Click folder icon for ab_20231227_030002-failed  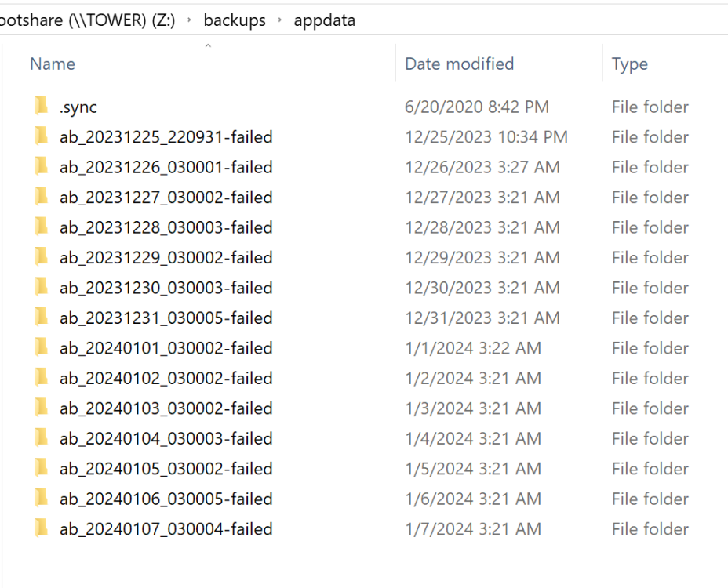(41, 197)
